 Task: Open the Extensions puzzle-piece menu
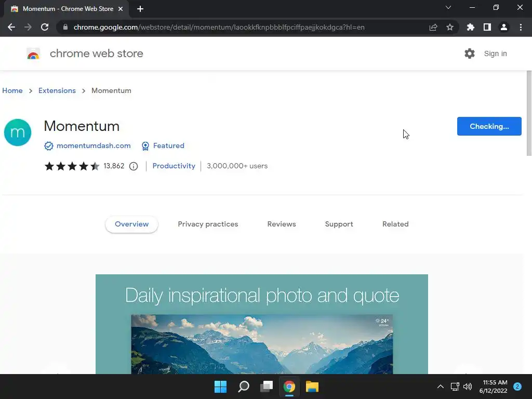tap(471, 27)
